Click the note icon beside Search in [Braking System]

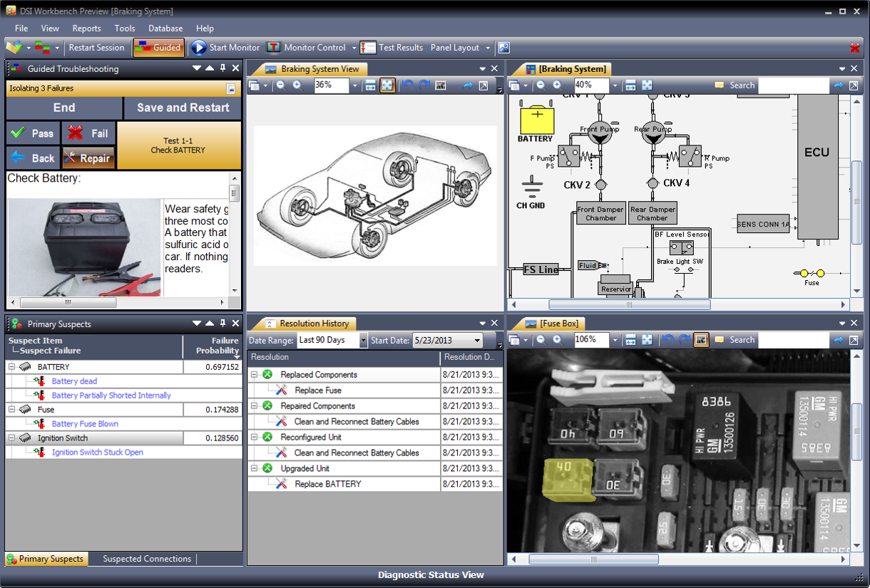[720, 86]
